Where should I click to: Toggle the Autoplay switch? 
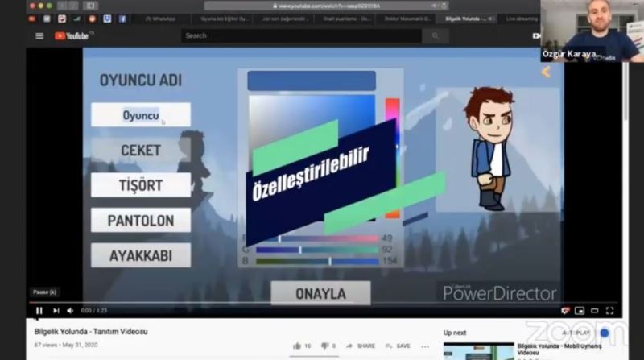[605, 333]
